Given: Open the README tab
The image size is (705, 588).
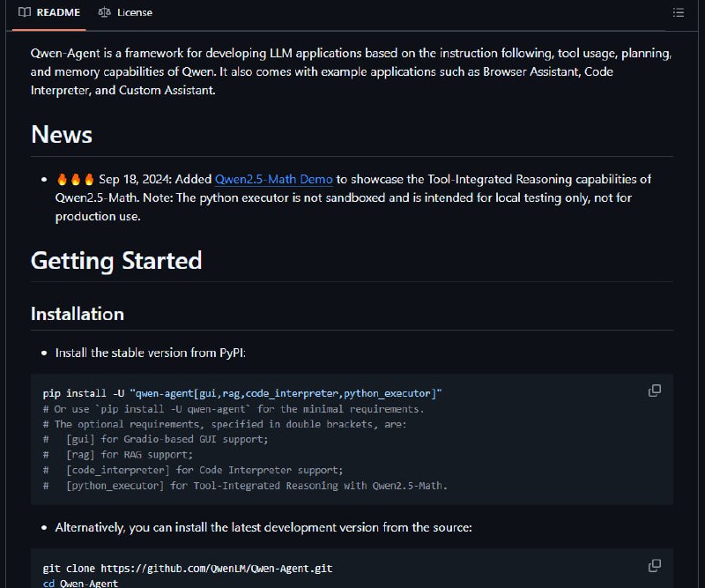Looking at the screenshot, I should point(49,12).
